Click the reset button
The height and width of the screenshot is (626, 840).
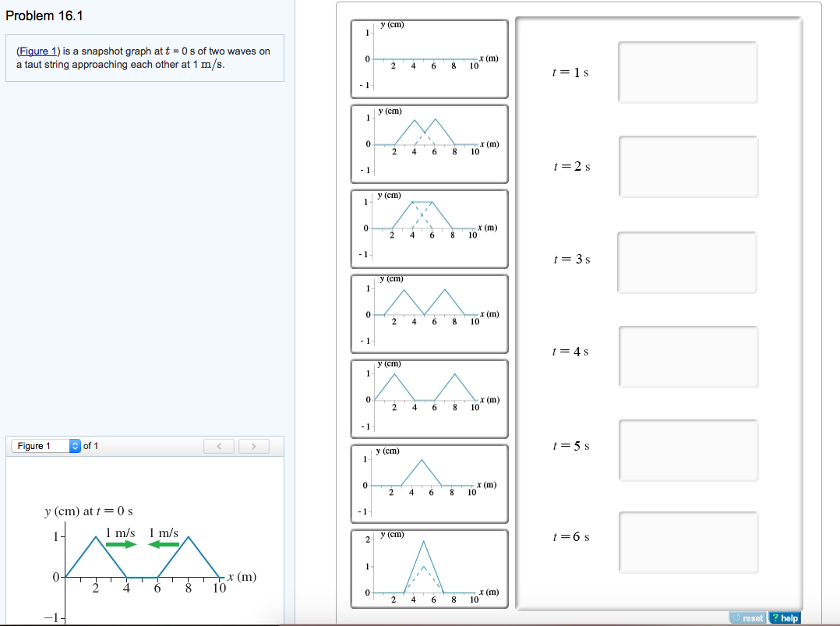746,617
